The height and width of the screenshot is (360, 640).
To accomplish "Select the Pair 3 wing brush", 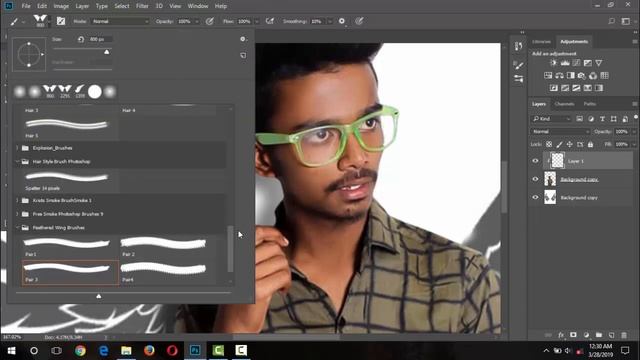I will (x=70, y=272).
